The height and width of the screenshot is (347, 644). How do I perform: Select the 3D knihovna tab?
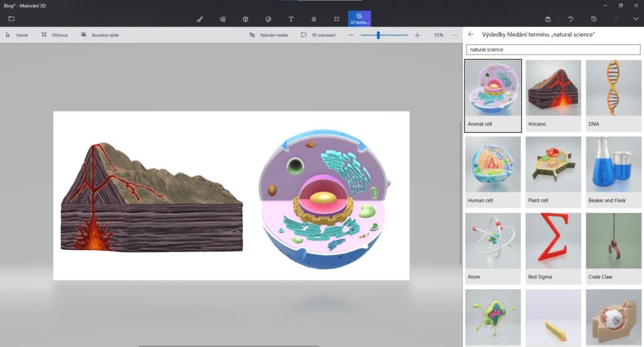(359, 18)
